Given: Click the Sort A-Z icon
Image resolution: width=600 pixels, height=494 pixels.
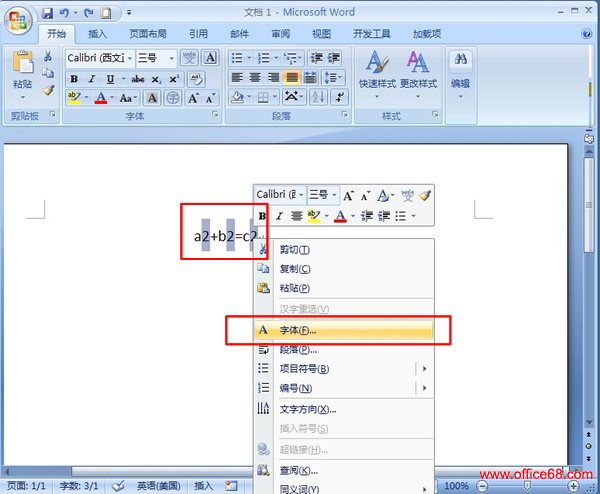Looking at the screenshot, I should (318, 98).
